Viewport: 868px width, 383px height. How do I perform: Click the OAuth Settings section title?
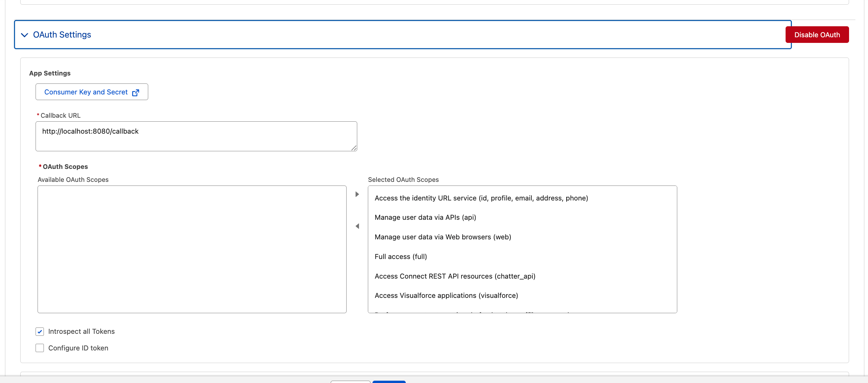point(62,35)
